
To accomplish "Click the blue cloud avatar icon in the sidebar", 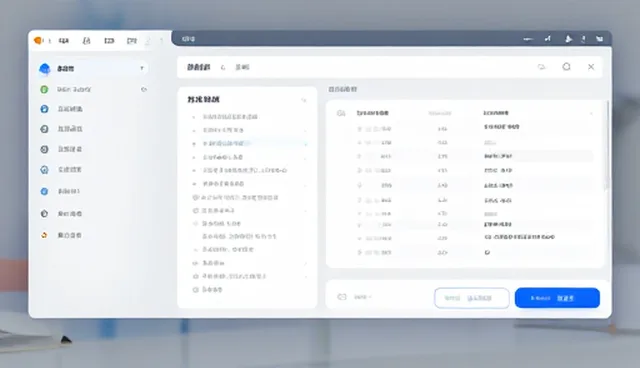I will point(44,69).
